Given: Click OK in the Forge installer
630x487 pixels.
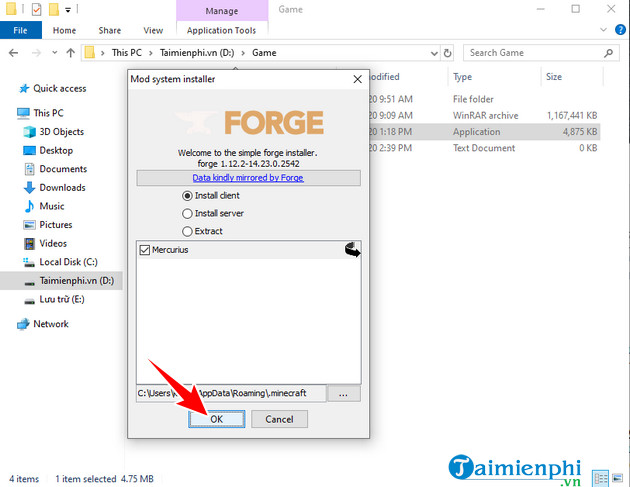Looking at the screenshot, I should click(216, 419).
